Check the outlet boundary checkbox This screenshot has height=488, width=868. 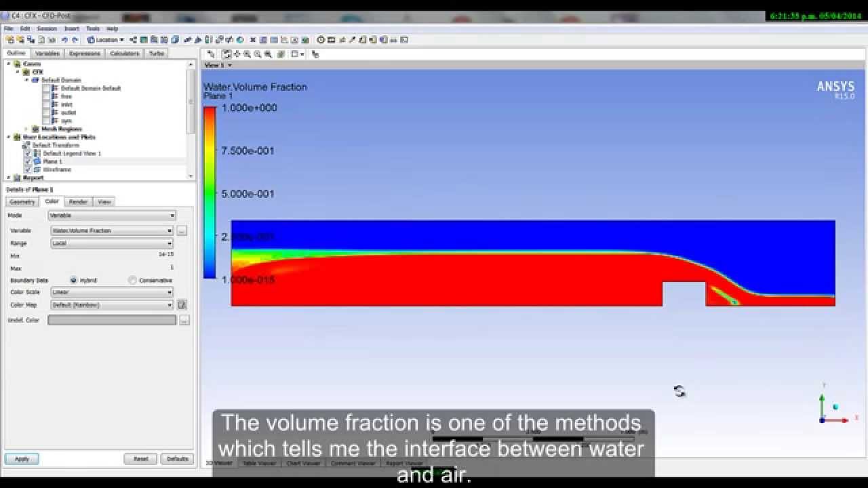(46, 113)
